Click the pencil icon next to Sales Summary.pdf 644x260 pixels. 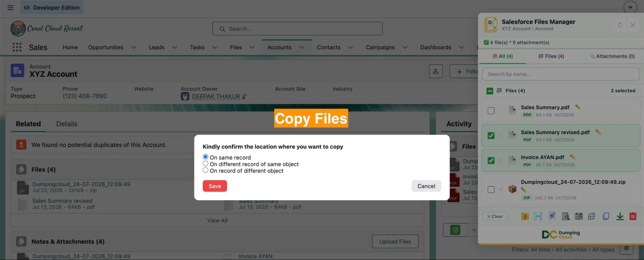click(578, 107)
